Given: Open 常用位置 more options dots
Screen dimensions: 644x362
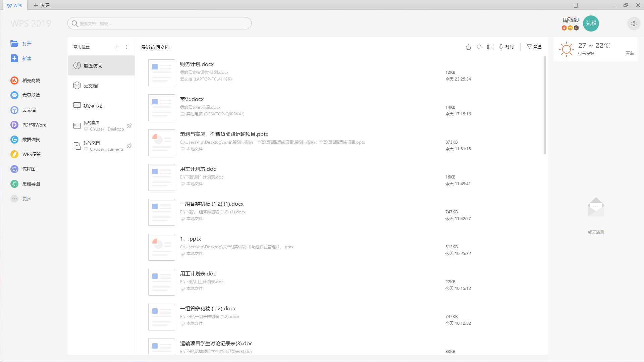Looking at the screenshot, I should tap(126, 47).
